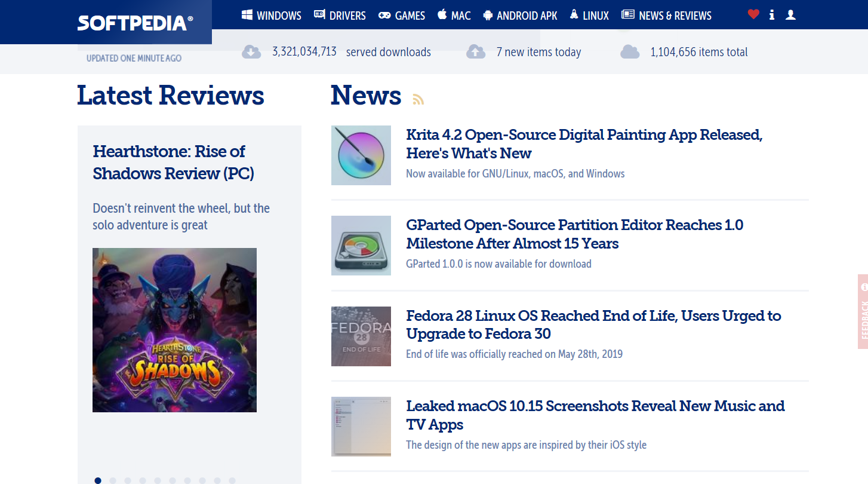868x484 pixels.
Task: Open the Krita 4.2 release headline
Action: pos(584,144)
